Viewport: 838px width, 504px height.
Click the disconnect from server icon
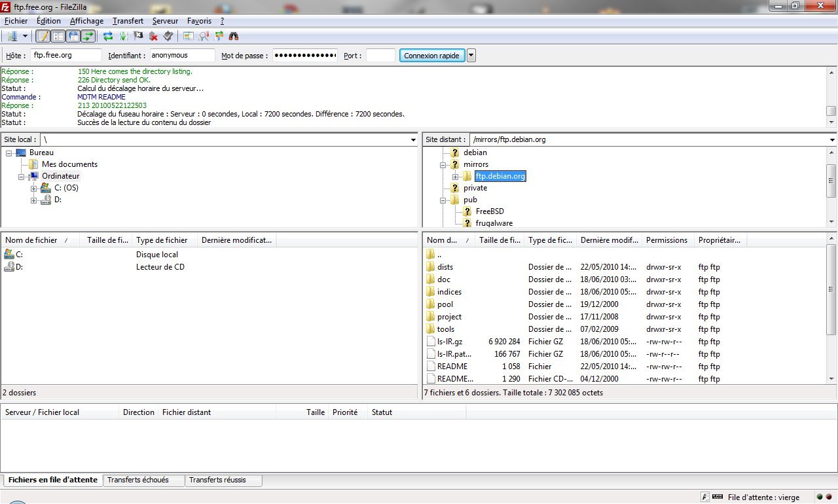pyautogui.click(x=153, y=36)
